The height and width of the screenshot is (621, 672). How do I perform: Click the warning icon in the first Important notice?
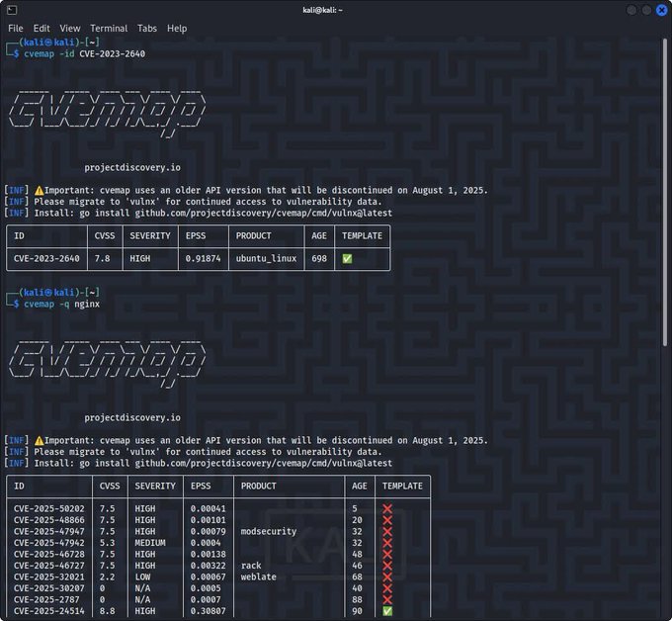[39, 191]
